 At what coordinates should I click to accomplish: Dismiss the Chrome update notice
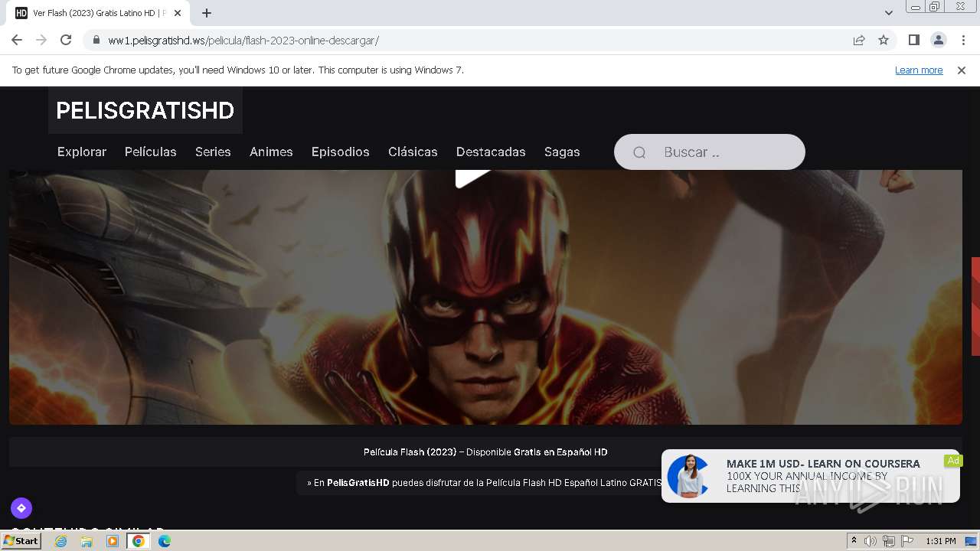(962, 70)
